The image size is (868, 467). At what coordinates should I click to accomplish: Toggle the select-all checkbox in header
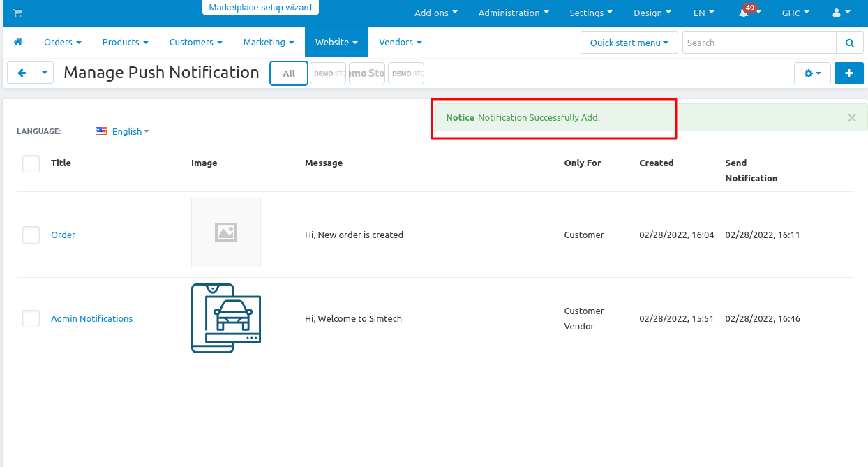click(x=31, y=163)
